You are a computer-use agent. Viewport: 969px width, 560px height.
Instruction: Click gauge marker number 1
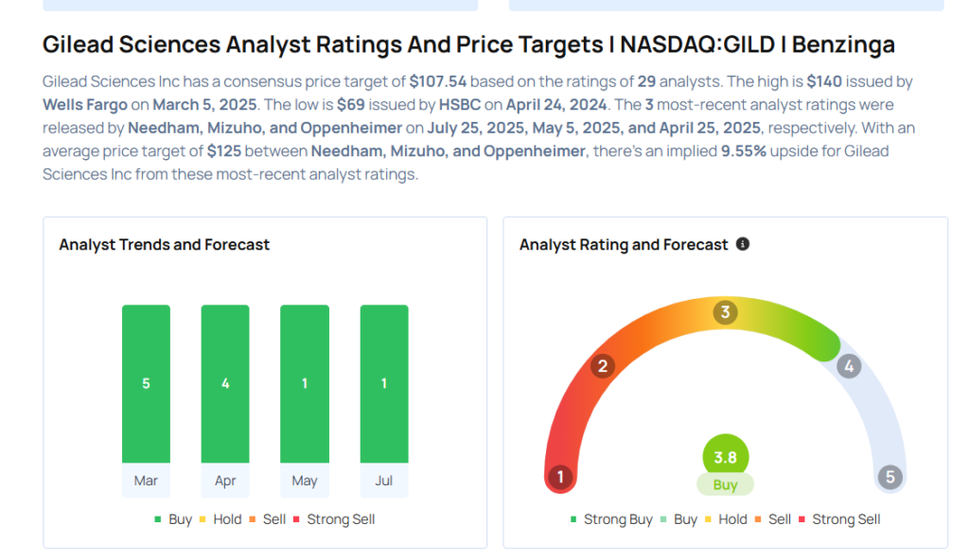pyautogui.click(x=560, y=477)
